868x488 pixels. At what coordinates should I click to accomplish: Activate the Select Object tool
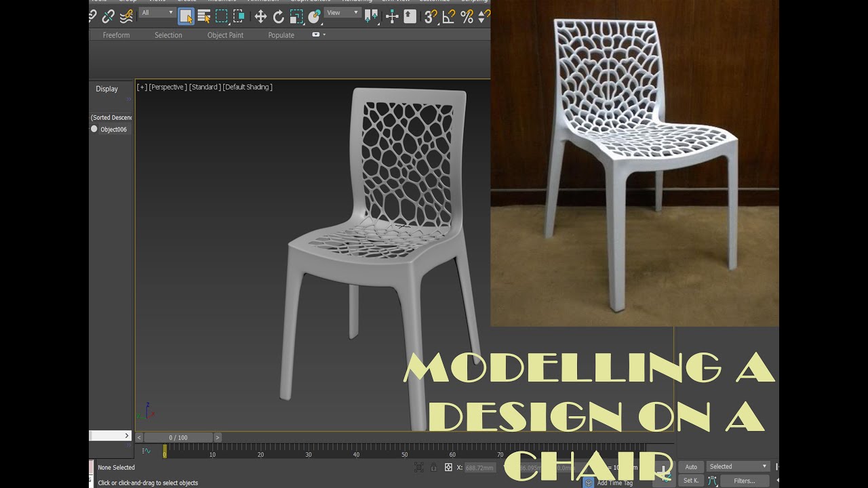186,17
